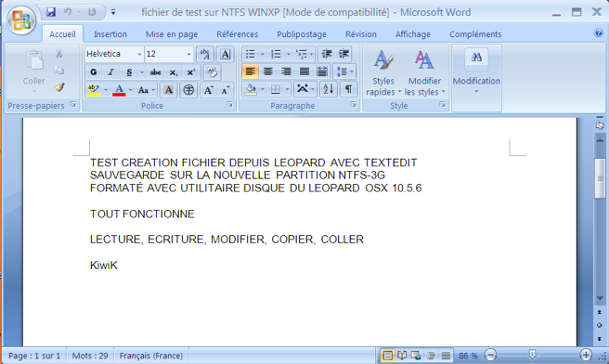The height and width of the screenshot is (364, 609).
Task: Open highlight color dropdown arrow
Action: point(106,90)
